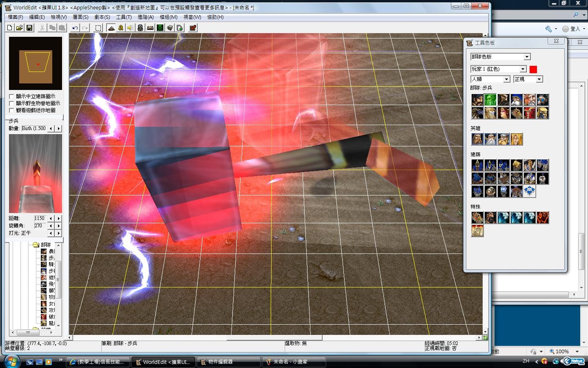Click the red player color swatch
Image resolution: width=588 pixels, height=368 pixels.
click(x=533, y=69)
